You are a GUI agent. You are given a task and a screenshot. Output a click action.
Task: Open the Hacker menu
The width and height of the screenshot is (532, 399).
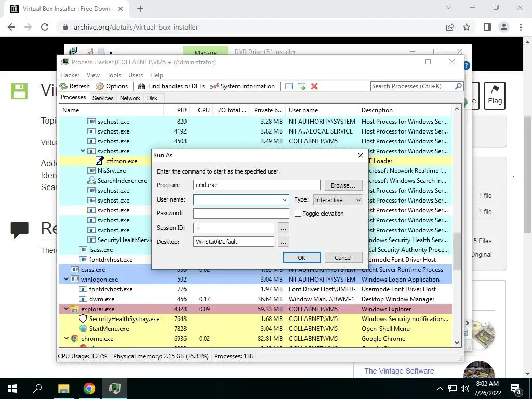tap(70, 75)
